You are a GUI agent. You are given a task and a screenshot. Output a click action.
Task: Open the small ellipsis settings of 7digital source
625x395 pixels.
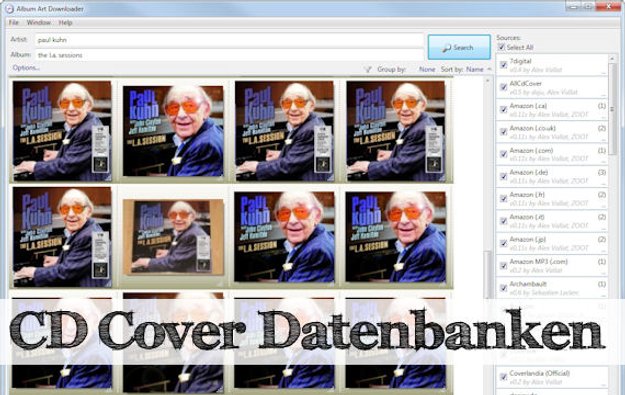(x=603, y=72)
